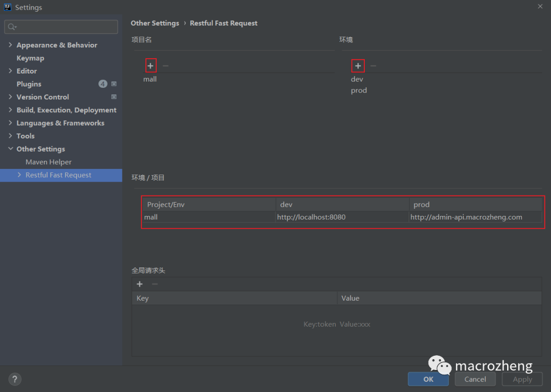Remove environment with minus icon
The width and height of the screenshot is (551, 392).
(373, 66)
